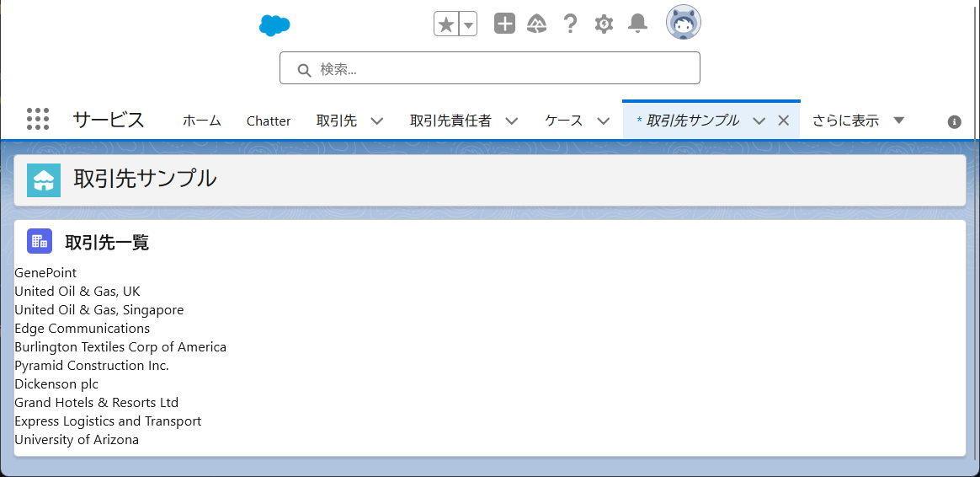The height and width of the screenshot is (477, 980).
Task: Click the info icon at navigation bar end
Action: click(955, 122)
